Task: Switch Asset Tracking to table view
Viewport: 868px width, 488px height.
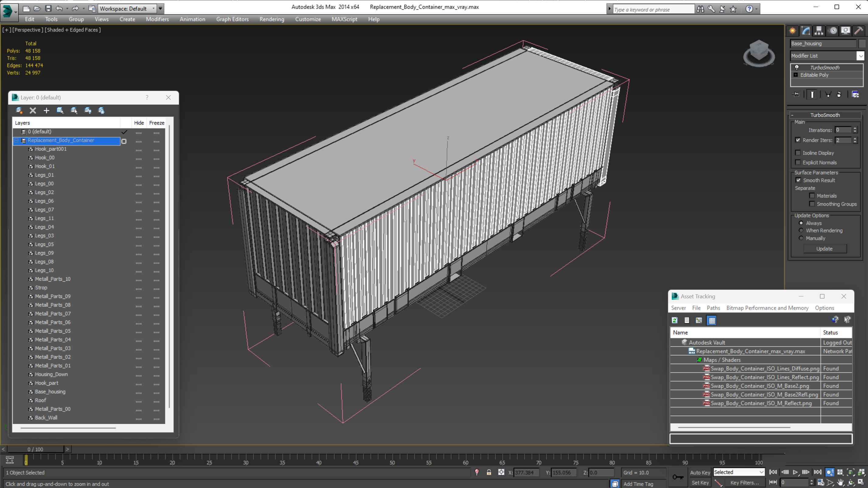Action: pyautogui.click(x=712, y=320)
